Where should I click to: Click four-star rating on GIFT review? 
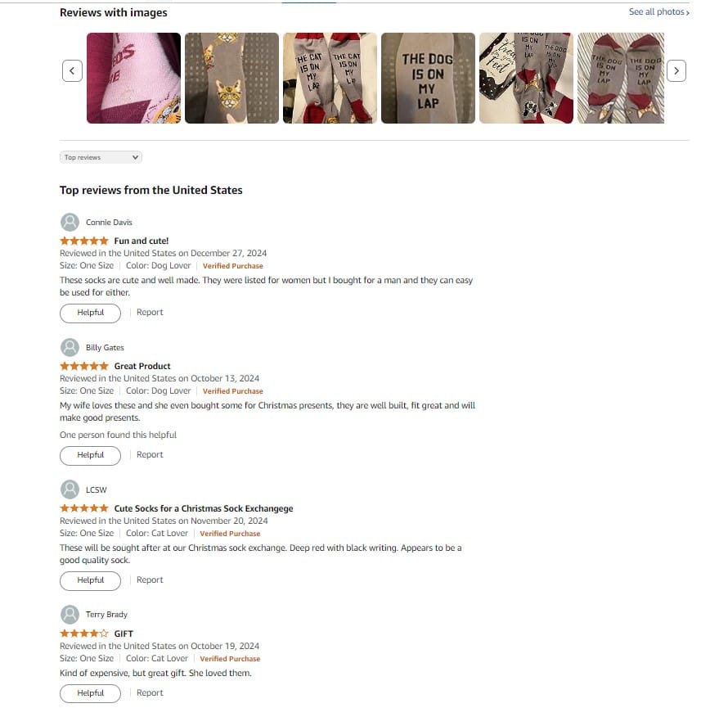coord(84,634)
